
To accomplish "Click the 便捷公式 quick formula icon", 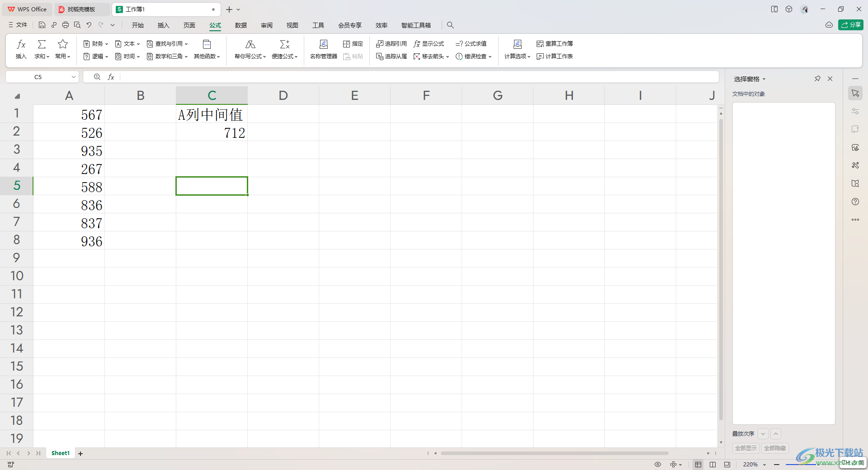I will click(284, 44).
